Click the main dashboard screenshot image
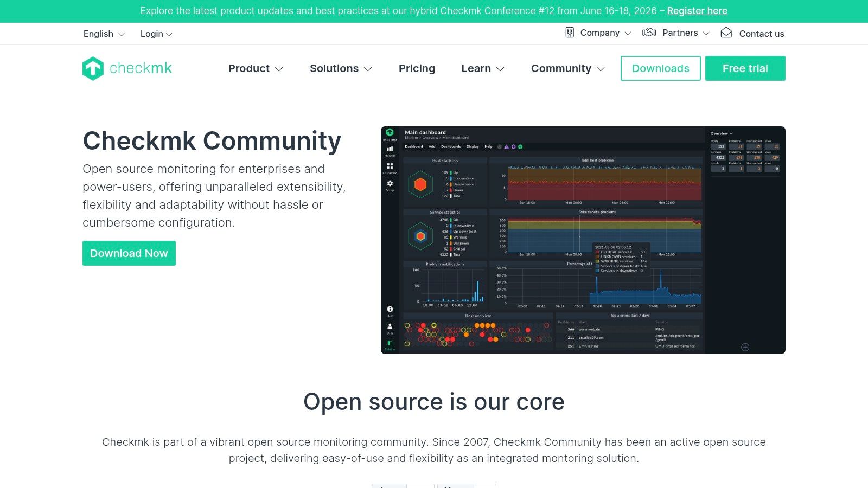868x488 pixels. 583,240
